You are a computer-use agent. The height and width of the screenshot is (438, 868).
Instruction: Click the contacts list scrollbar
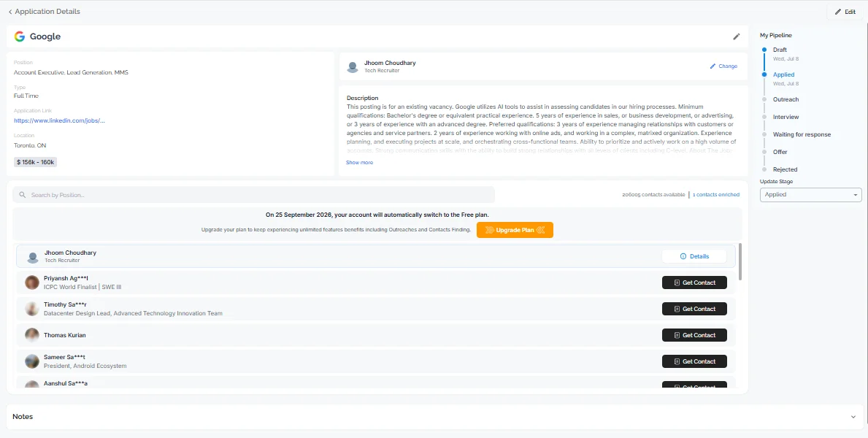(740, 261)
